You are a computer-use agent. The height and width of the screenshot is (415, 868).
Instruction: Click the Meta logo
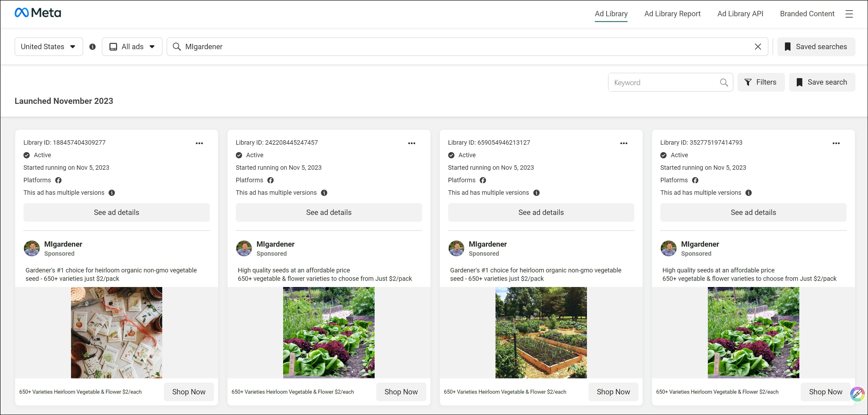tap(38, 13)
